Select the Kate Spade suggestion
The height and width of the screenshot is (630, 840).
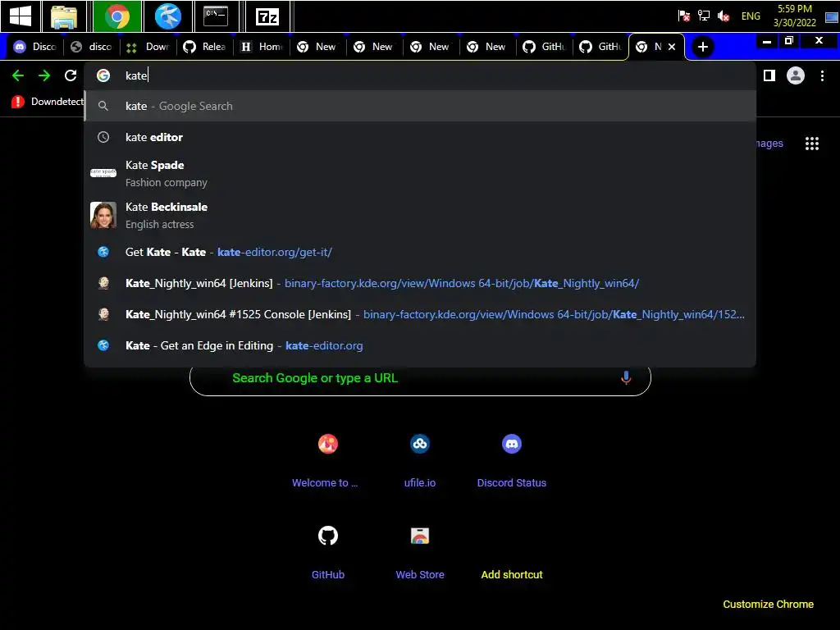420,173
